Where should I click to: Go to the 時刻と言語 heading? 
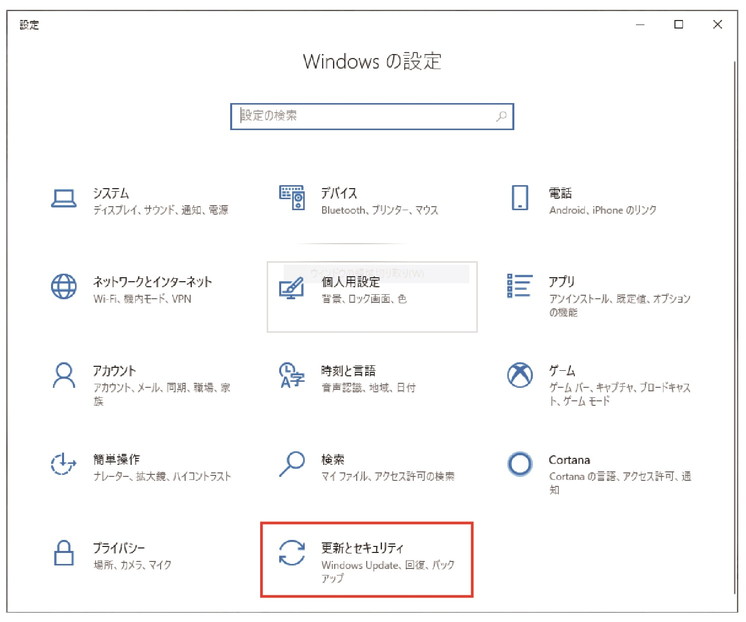pyautogui.click(x=348, y=371)
